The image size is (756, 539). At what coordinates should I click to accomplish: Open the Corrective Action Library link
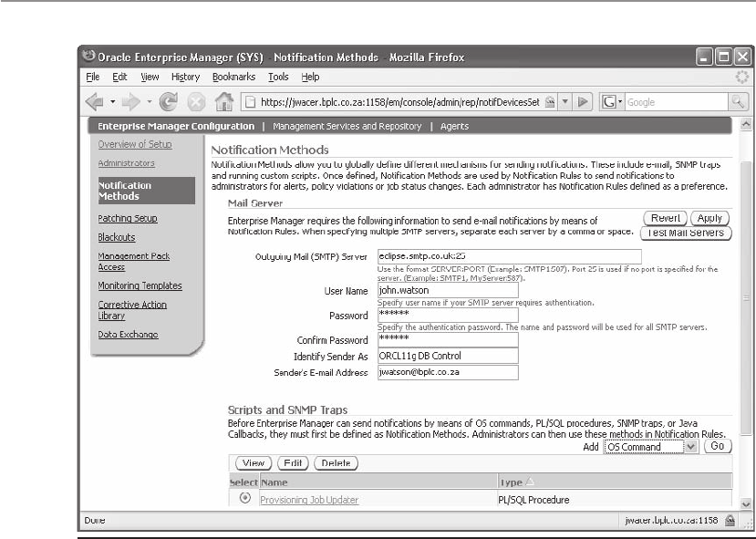(x=132, y=310)
